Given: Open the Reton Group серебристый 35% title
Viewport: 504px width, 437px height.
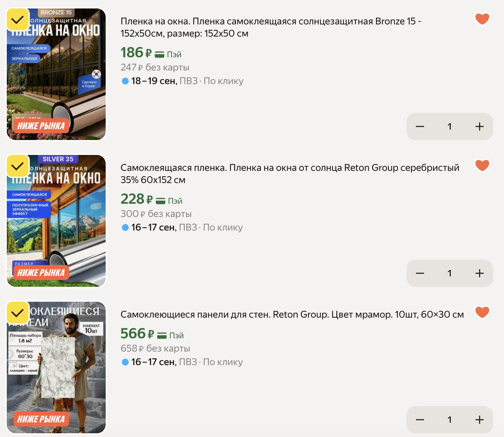Looking at the screenshot, I should (x=290, y=174).
